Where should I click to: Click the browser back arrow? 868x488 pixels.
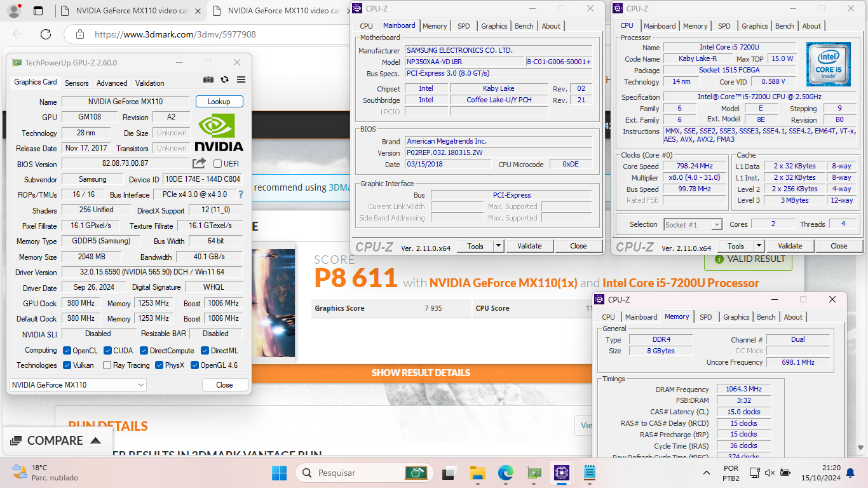pyautogui.click(x=18, y=34)
